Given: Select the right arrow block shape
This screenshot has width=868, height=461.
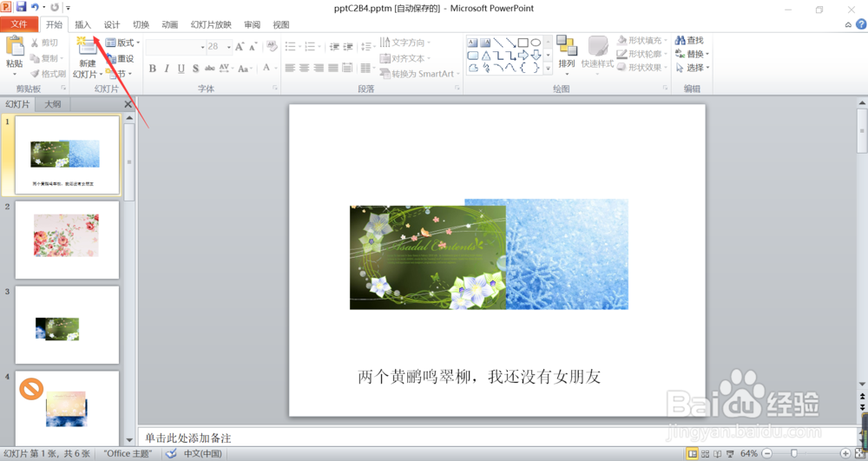Looking at the screenshot, I should (523, 56).
